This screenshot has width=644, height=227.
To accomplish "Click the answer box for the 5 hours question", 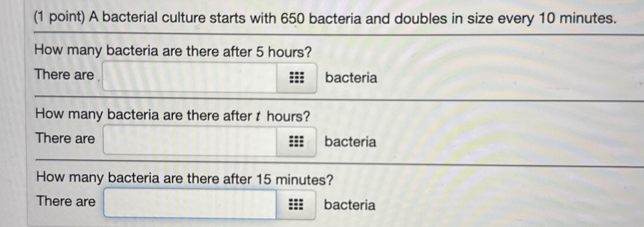I will click(x=188, y=78).
